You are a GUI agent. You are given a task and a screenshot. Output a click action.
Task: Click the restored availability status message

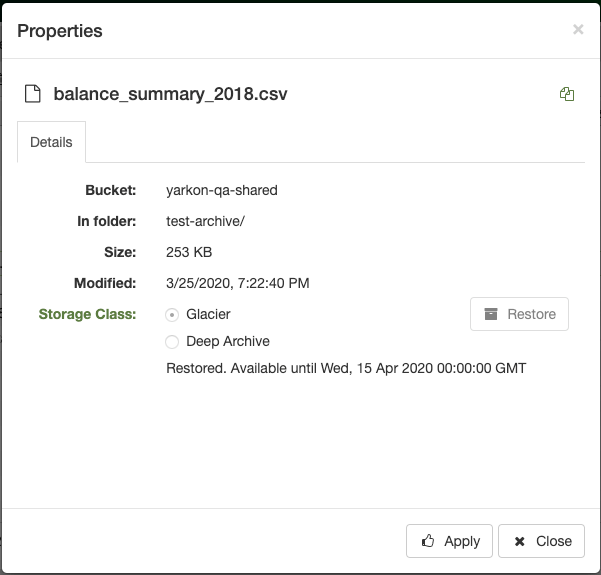click(x=346, y=368)
